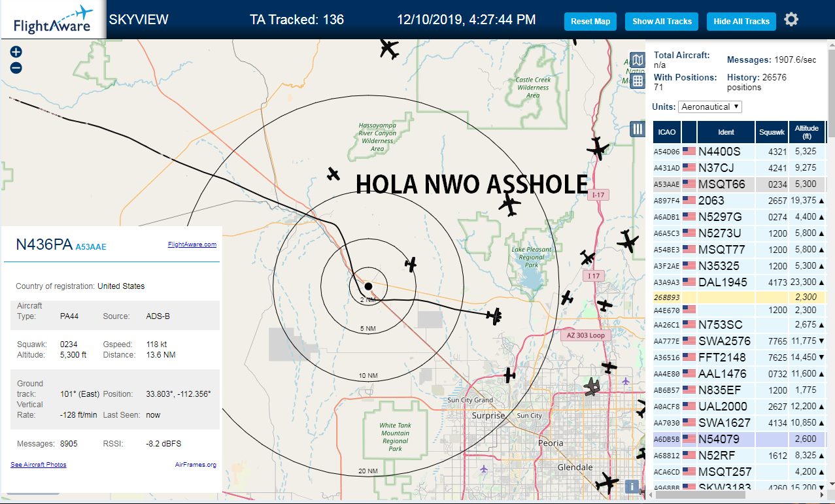The height and width of the screenshot is (504, 835).
Task: Select the FFT2148 aircraft row
Action: [740, 357]
